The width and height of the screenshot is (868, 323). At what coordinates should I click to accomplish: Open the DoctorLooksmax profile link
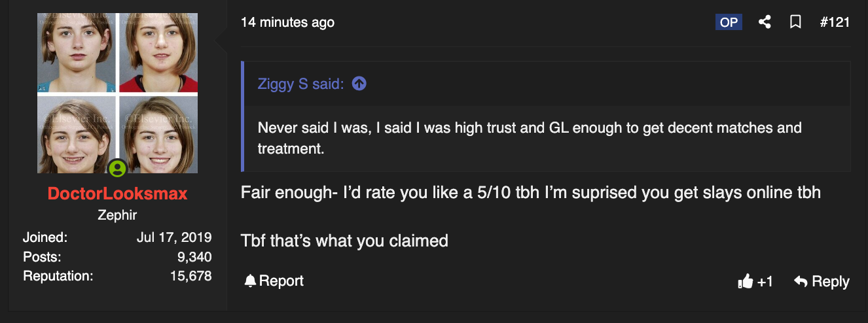(x=118, y=194)
